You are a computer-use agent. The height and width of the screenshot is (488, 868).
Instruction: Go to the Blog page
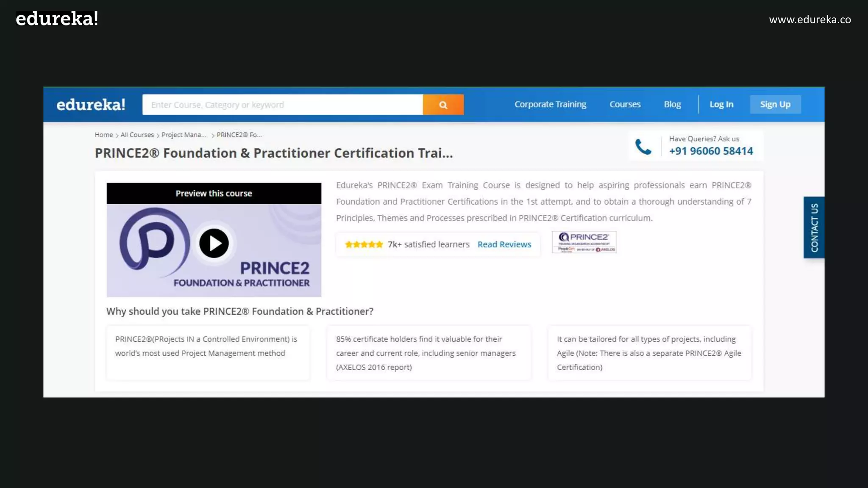[672, 104]
